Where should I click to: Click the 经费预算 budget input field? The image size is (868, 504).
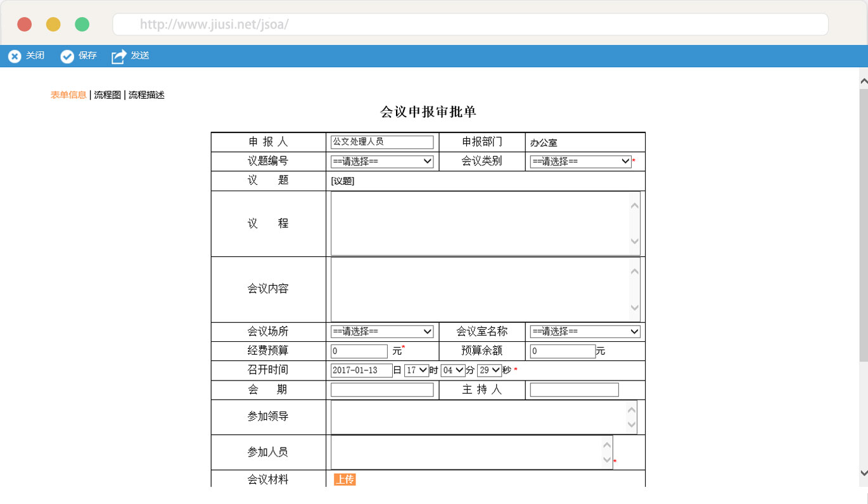click(x=359, y=351)
